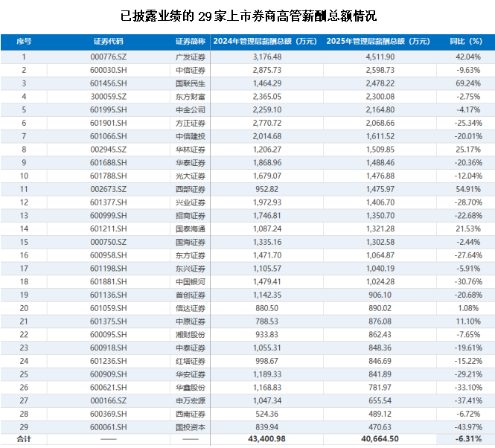Select the 东方财富 name cell

coord(191,97)
